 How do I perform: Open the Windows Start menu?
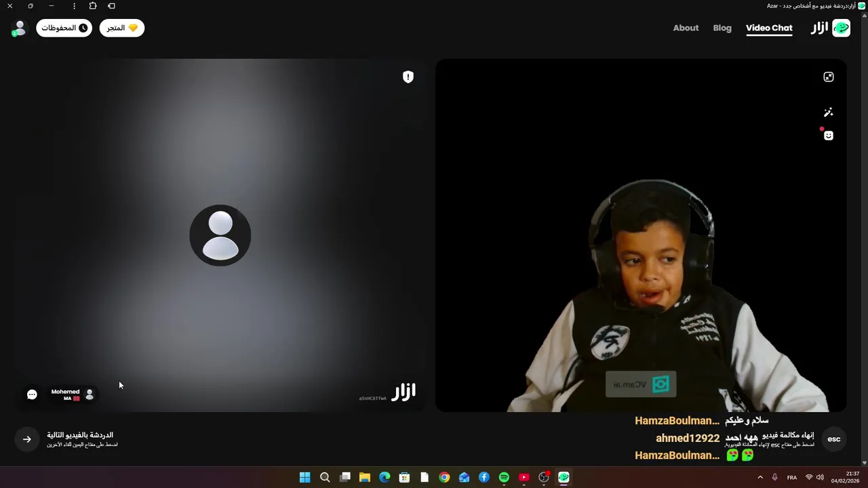pyautogui.click(x=305, y=477)
